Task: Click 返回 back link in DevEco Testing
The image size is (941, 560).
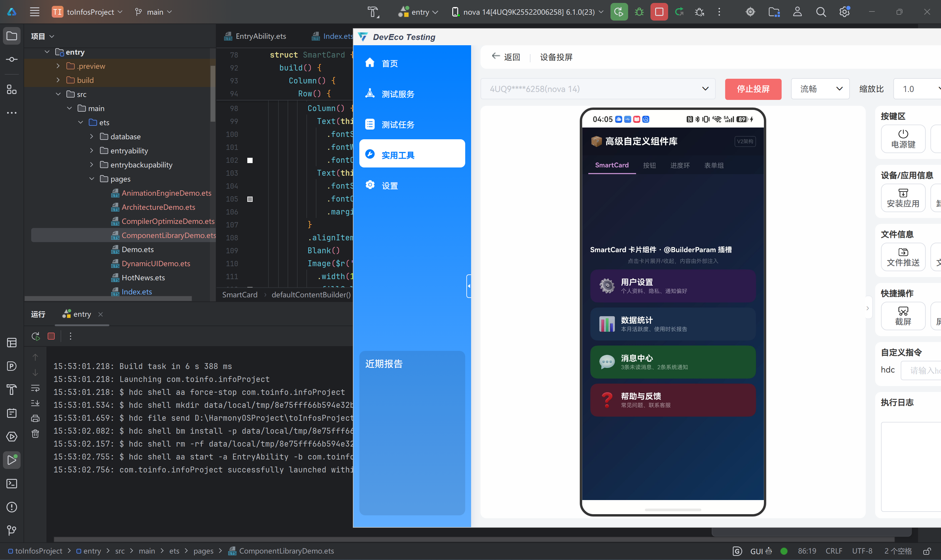Action: click(506, 57)
